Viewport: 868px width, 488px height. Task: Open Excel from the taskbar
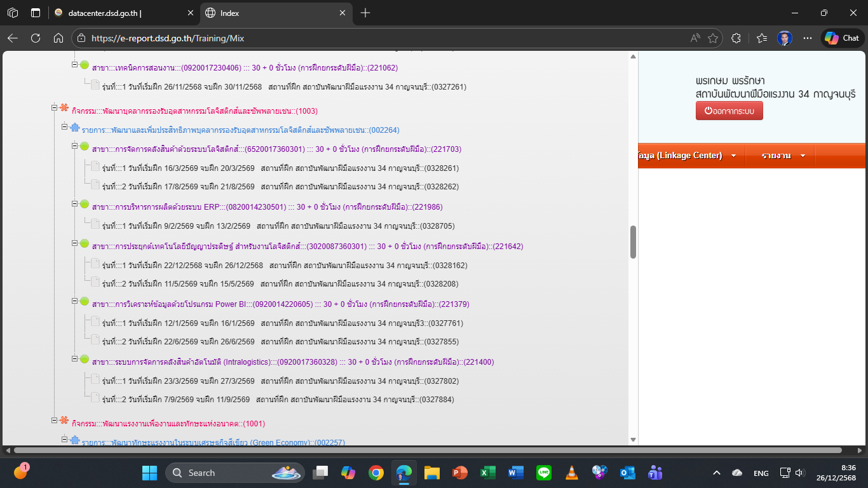(x=487, y=473)
